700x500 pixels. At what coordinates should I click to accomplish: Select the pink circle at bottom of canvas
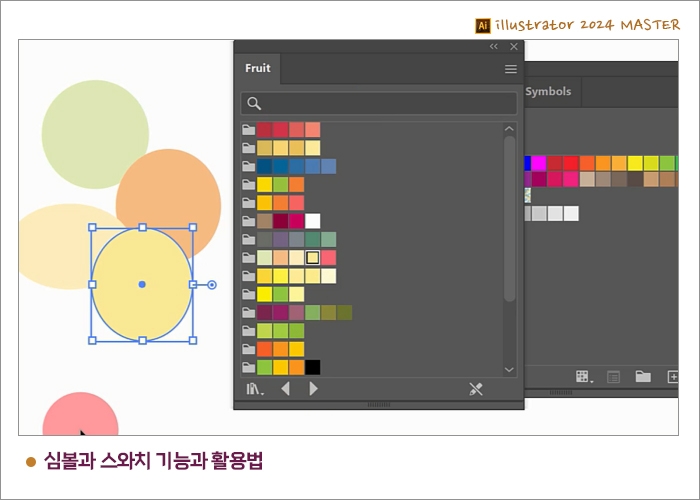point(80,414)
